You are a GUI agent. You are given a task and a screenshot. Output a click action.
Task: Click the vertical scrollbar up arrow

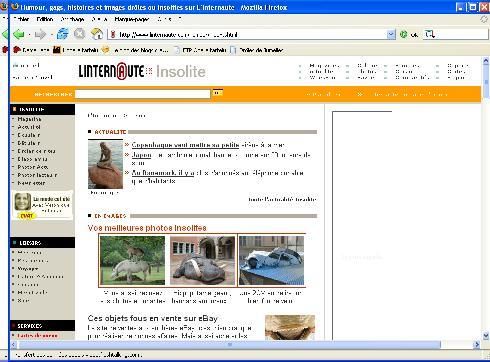click(x=485, y=61)
